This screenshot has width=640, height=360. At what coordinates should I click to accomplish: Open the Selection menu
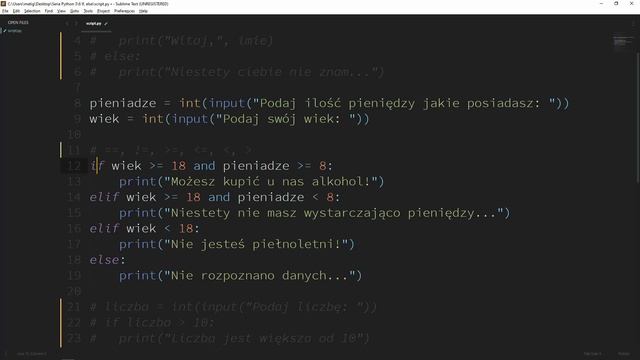(x=32, y=11)
